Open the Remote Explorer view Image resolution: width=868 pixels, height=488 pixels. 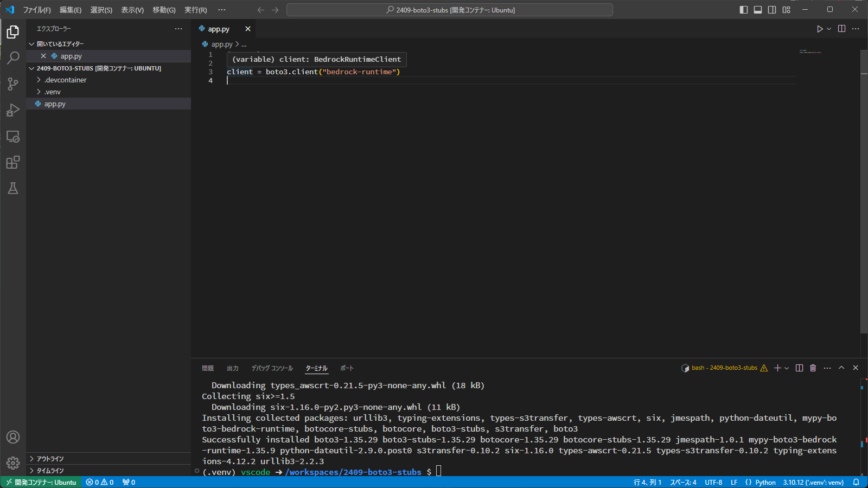[13, 137]
